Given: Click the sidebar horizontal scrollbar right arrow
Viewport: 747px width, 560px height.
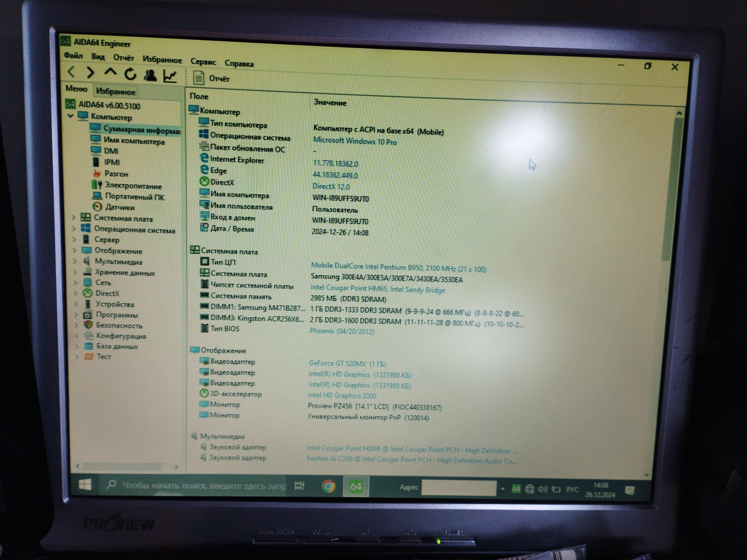Looking at the screenshot, I should (176, 467).
